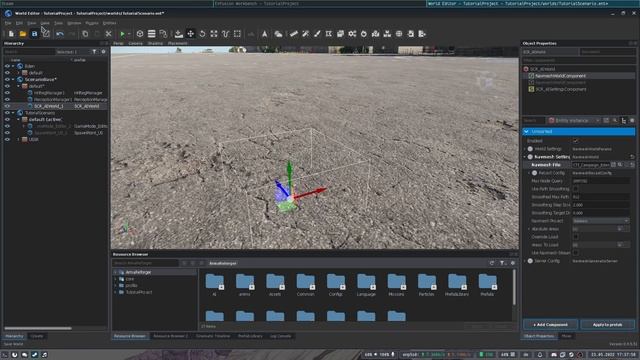
Task: Click the Hierarchy panel filter funnel icon
Action: coord(95,52)
